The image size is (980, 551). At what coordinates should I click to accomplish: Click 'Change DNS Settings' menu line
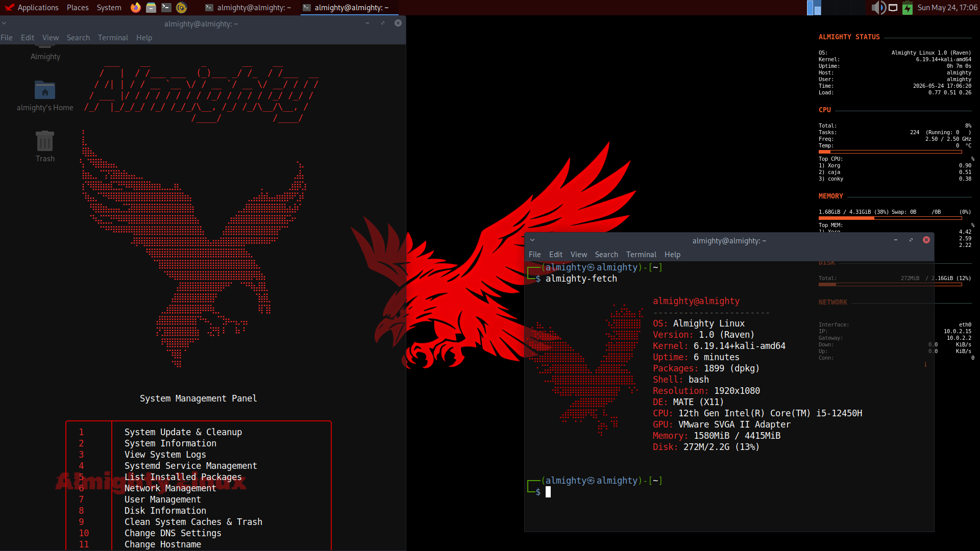173,533
